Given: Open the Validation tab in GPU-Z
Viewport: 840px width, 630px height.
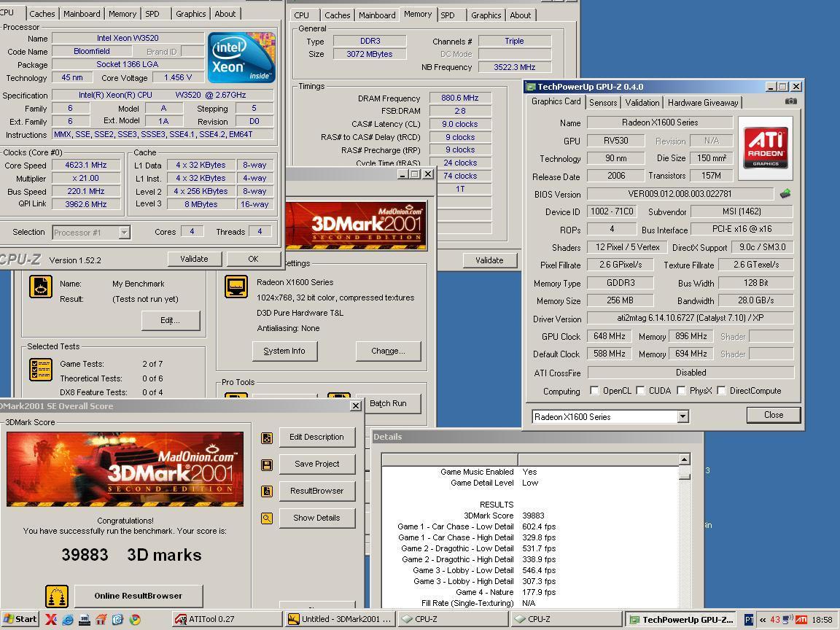Looking at the screenshot, I should point(642,102).
